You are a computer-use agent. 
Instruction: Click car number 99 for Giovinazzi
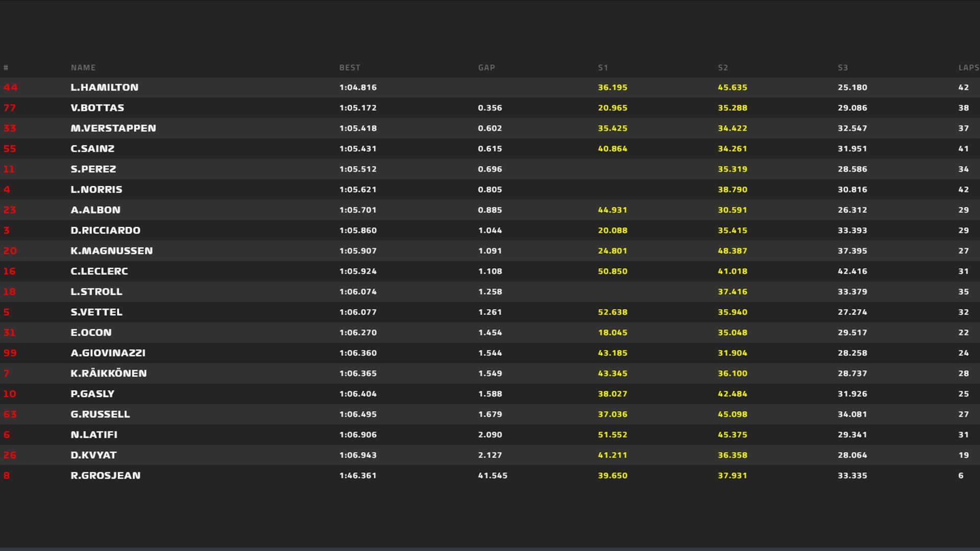[x=10, y=353]
